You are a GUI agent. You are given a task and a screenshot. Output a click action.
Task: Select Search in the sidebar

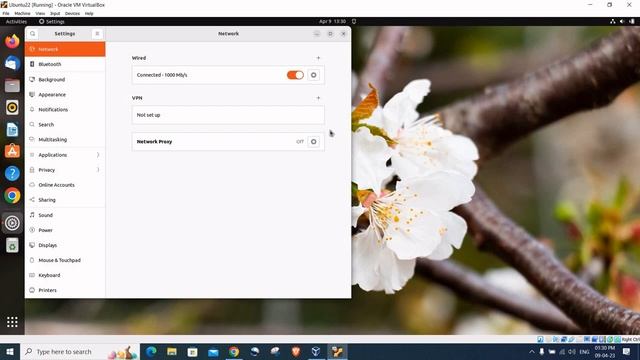65,124
